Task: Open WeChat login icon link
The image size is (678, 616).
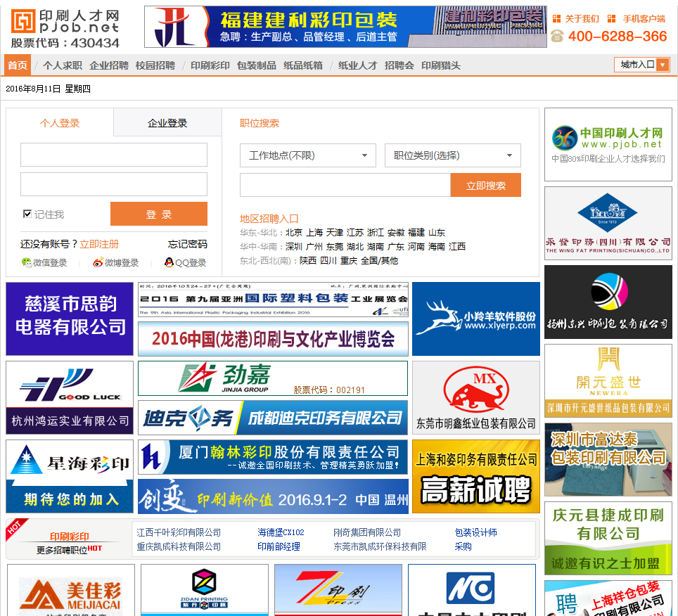Action: click(x=27, y=262)
